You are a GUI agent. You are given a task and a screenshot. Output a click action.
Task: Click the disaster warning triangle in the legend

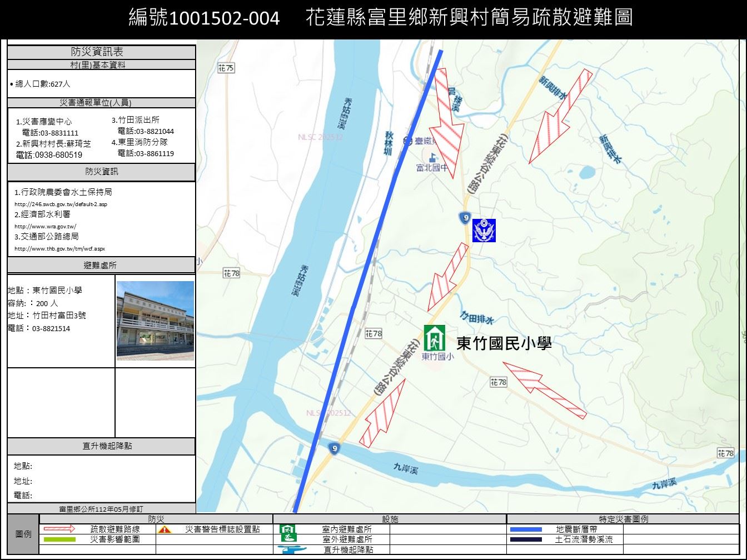(x=164, y=529)
